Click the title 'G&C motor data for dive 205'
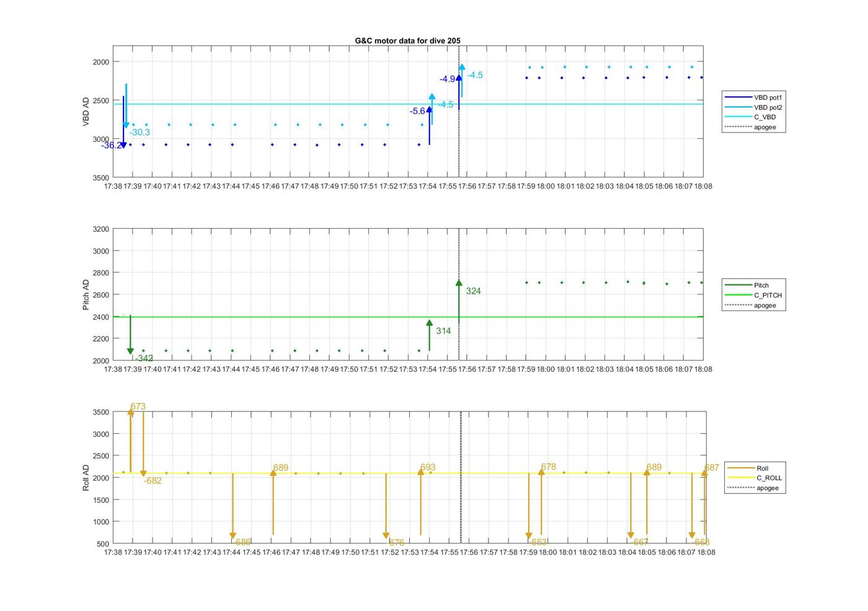 click(x=407, y=40)
